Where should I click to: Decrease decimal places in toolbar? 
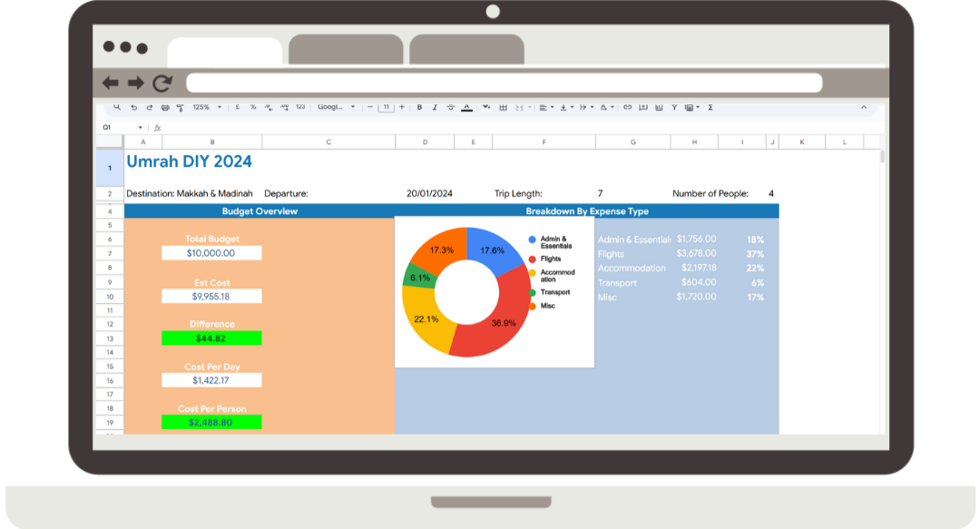point(269,108)
